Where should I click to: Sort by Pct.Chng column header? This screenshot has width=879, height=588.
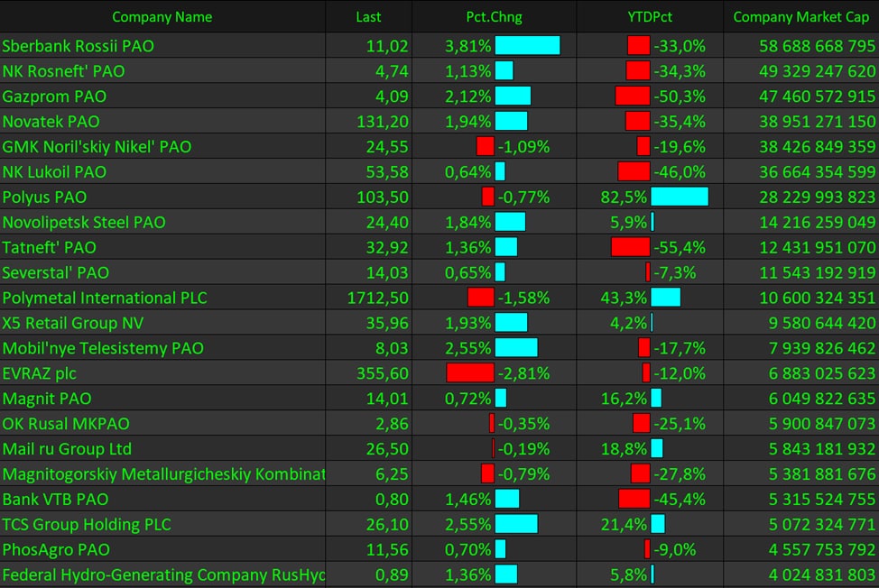(x=494, y=17)
